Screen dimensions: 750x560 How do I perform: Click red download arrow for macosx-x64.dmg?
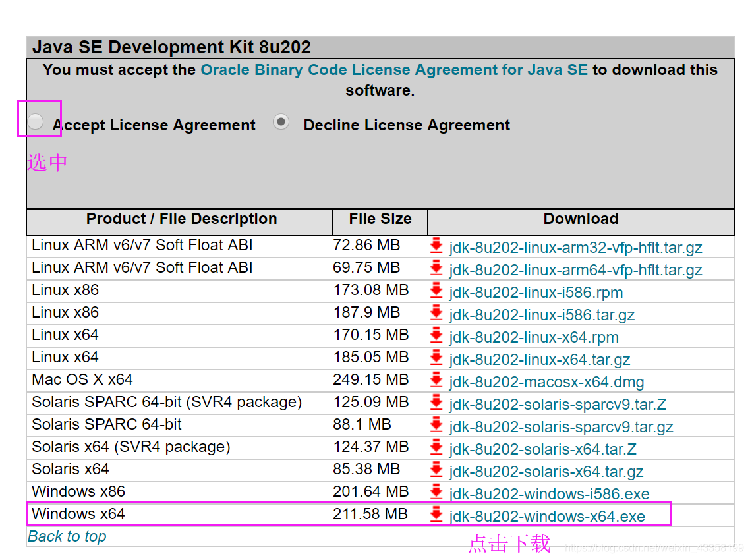tap(436, 380)
